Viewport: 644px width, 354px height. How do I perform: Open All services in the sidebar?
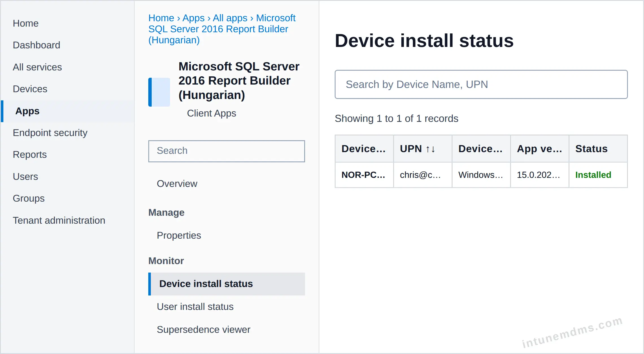click(x=37, y=67)
